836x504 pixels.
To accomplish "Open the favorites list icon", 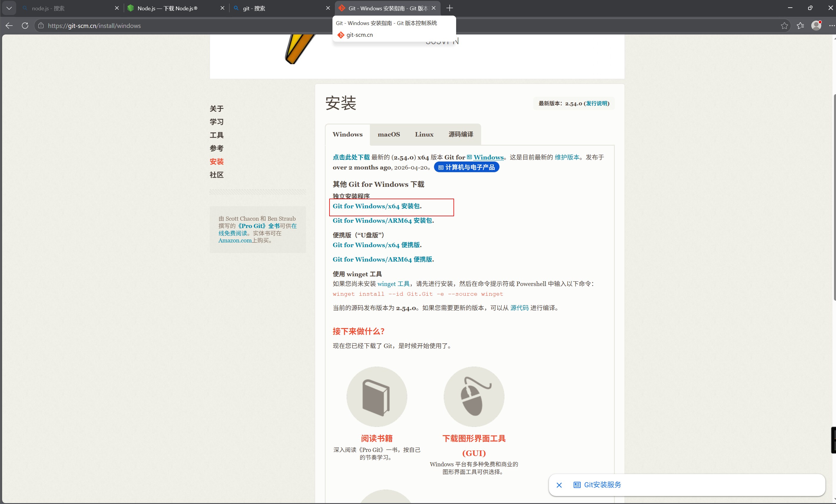I will pyautogui.click(x=800, y=26).
